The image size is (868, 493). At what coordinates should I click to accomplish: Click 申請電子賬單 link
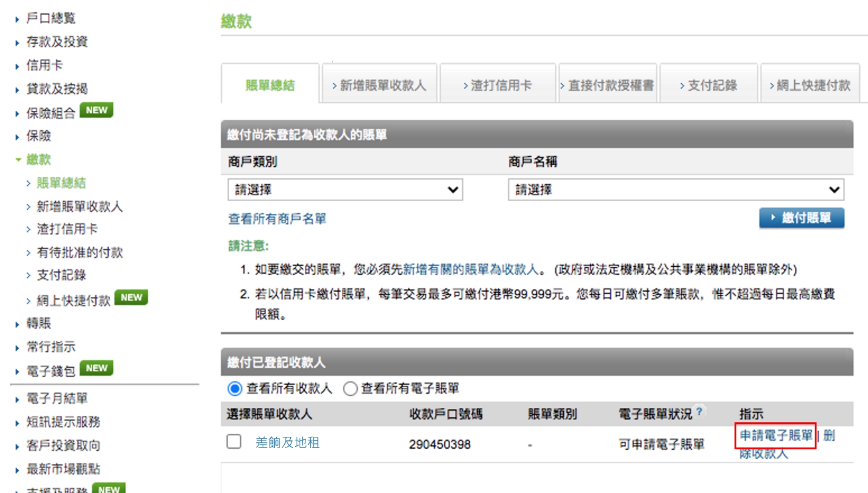[776, 436]
